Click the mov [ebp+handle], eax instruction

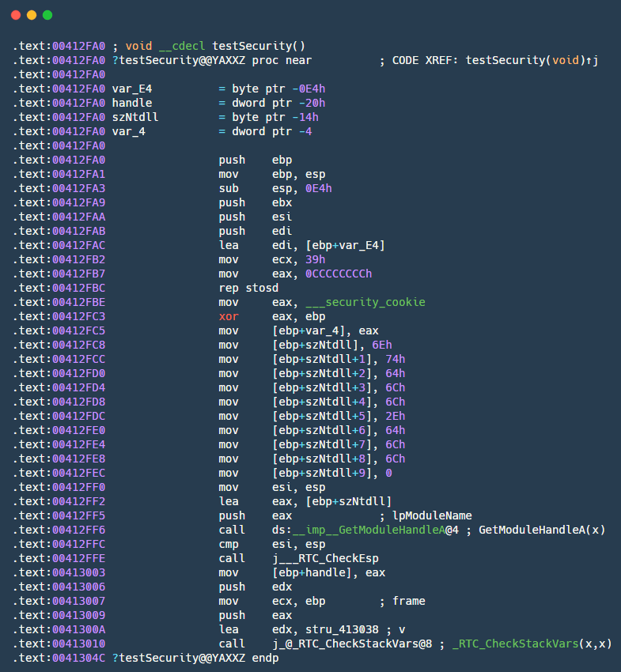[x=302, y=572]
